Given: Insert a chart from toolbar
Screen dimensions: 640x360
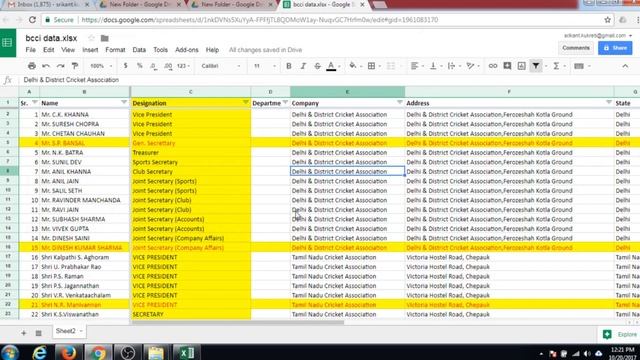Looking at the screenshot, I should point(521,66).
